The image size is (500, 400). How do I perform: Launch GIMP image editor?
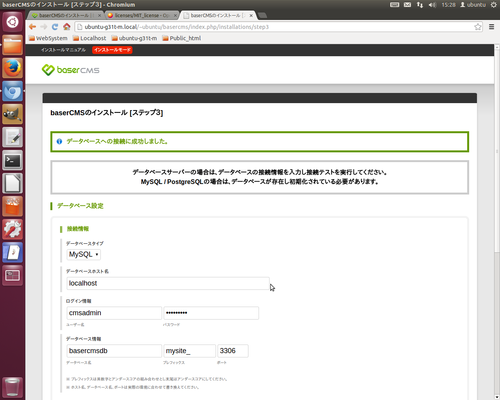pos(13,114)
